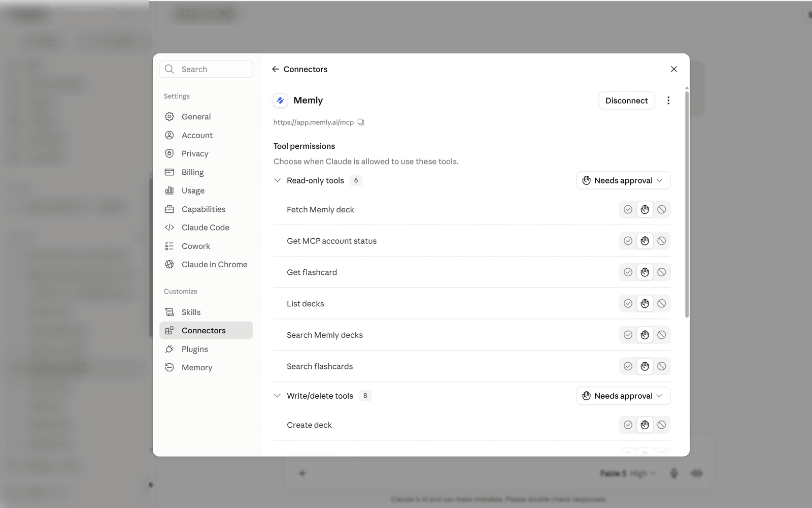Click the dialog's vertical scrollbar
The width and height of the screenshot is (812, 508).
[687, 203]
